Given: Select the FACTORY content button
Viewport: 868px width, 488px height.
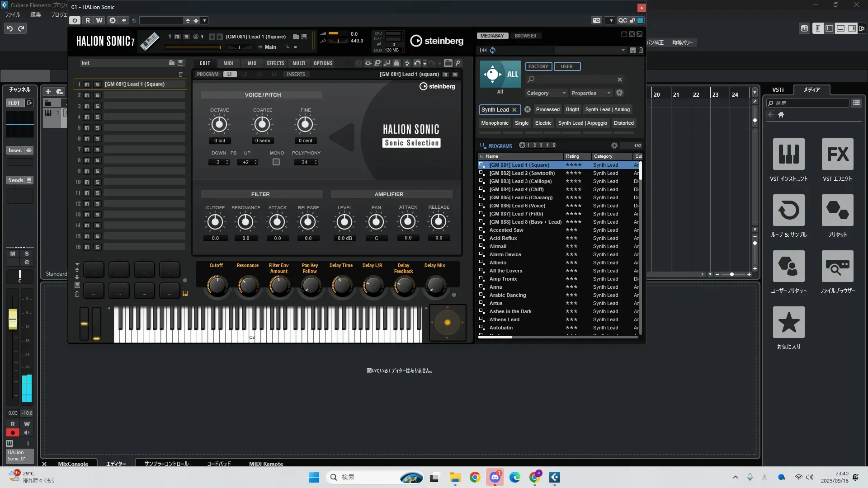Looking at the screenshot, I should tap(538, 66).
